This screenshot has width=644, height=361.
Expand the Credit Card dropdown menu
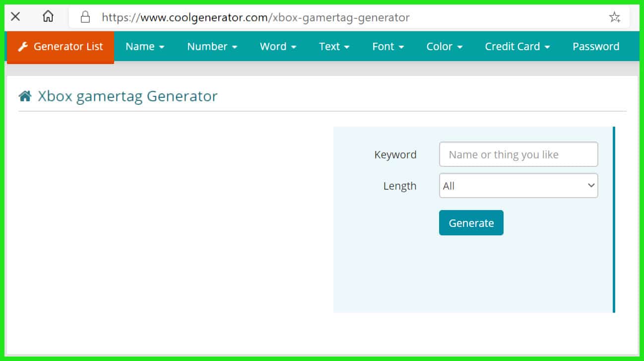coord(517,47)
